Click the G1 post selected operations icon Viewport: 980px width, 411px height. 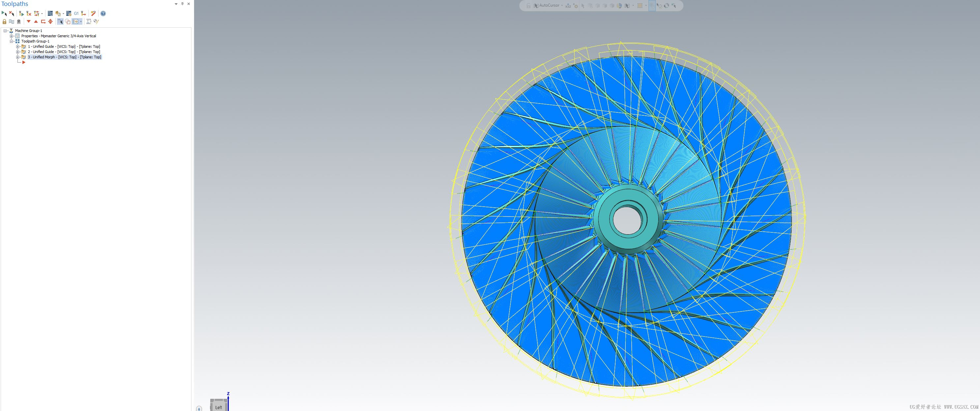click(76, 13)
